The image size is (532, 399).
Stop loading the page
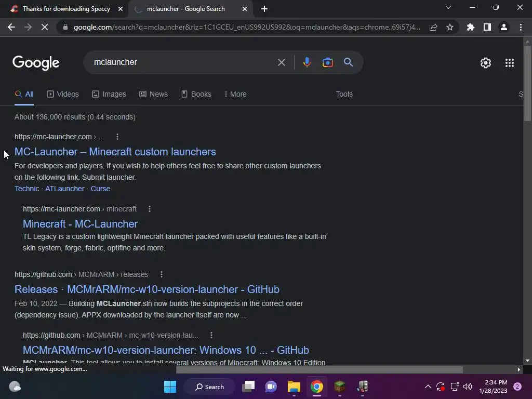[45, 27]
